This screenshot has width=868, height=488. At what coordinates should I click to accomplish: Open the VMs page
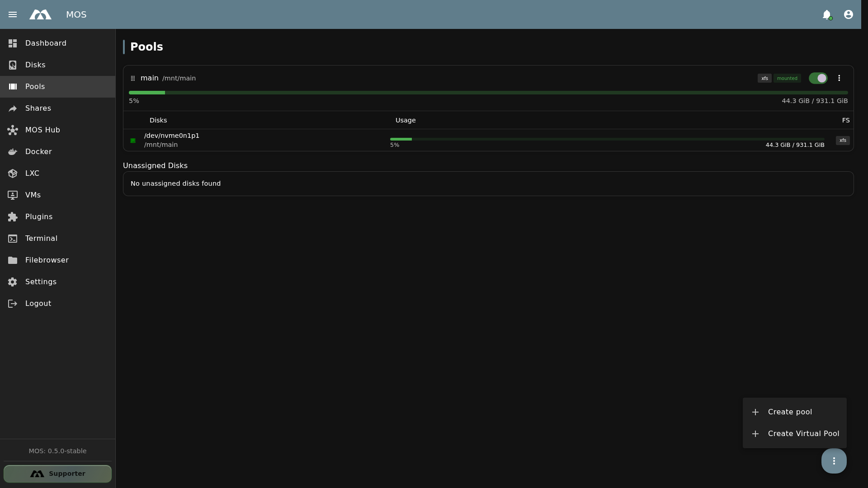coord(58,195)
